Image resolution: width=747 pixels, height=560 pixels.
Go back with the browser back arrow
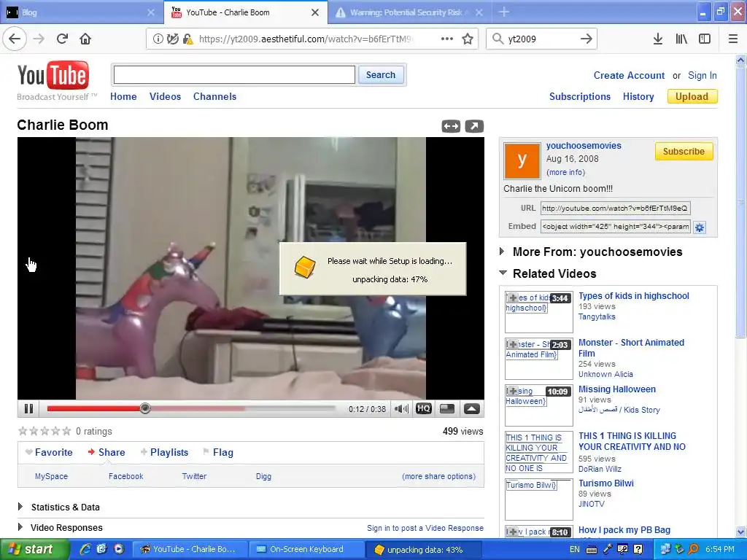point(15,39)
